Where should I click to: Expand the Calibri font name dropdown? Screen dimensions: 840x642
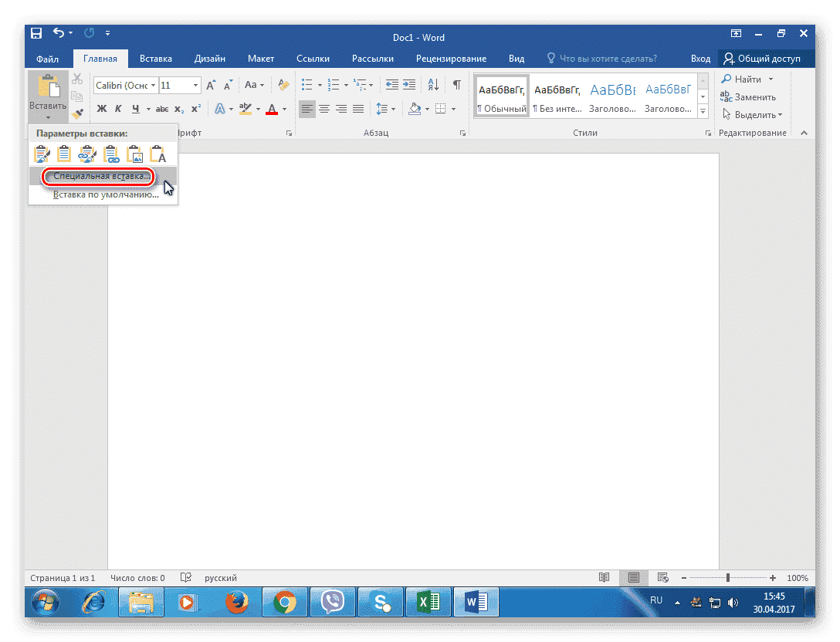point(154,85)
